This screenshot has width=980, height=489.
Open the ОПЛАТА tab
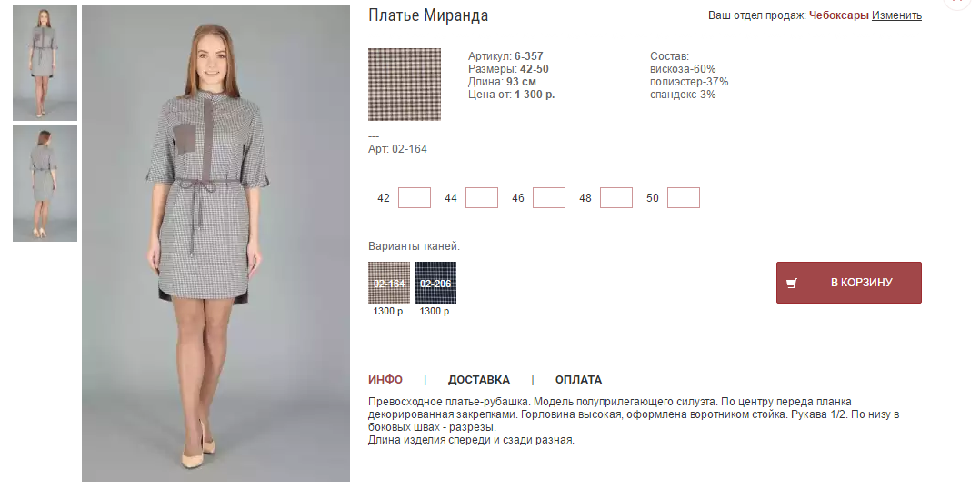pyautogui.click(x=578, y=380)
